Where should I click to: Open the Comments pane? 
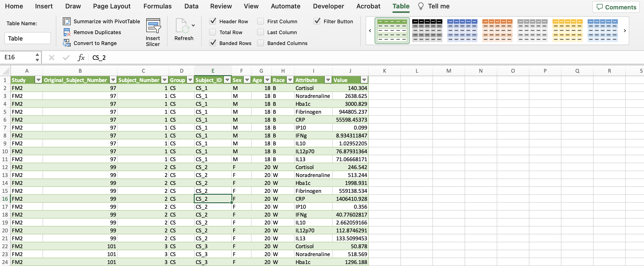click(x=616, y=7)
